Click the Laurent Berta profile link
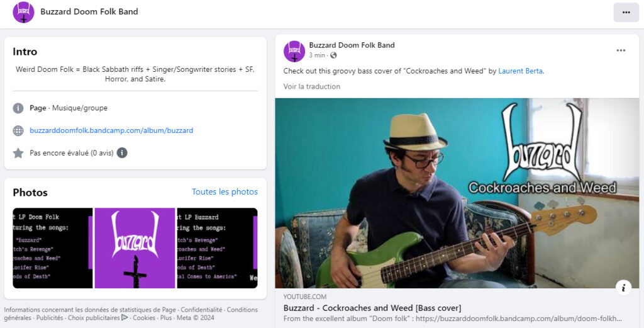The height and width of the screenshot is (328, 644). [520, 71]
